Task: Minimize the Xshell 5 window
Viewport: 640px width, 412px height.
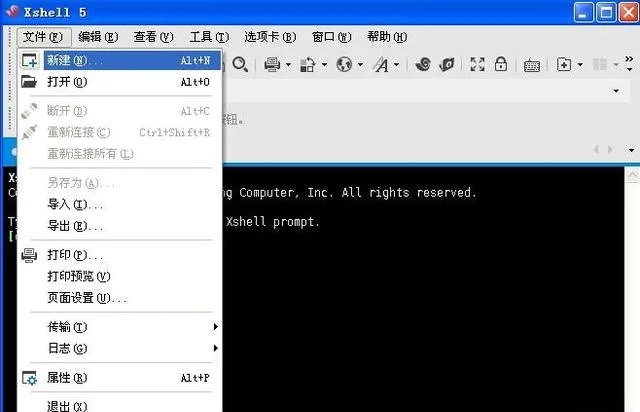Action: click(x=583, y=12)
